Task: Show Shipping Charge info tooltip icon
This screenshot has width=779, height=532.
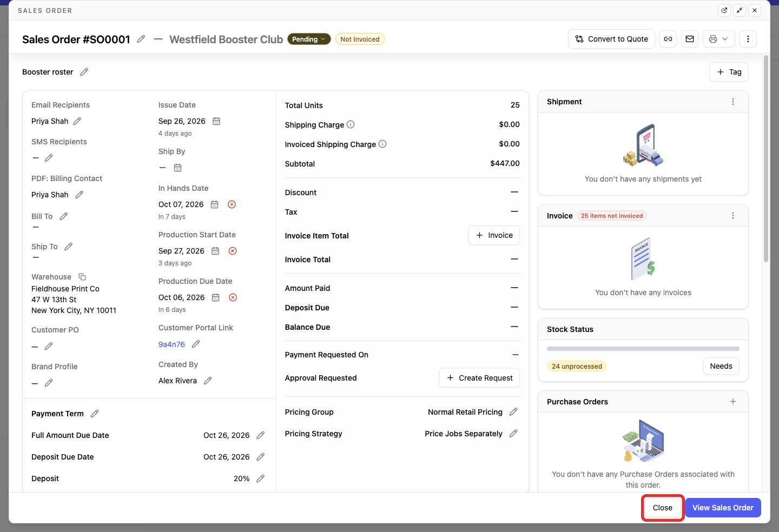Action: coord(351,124)
